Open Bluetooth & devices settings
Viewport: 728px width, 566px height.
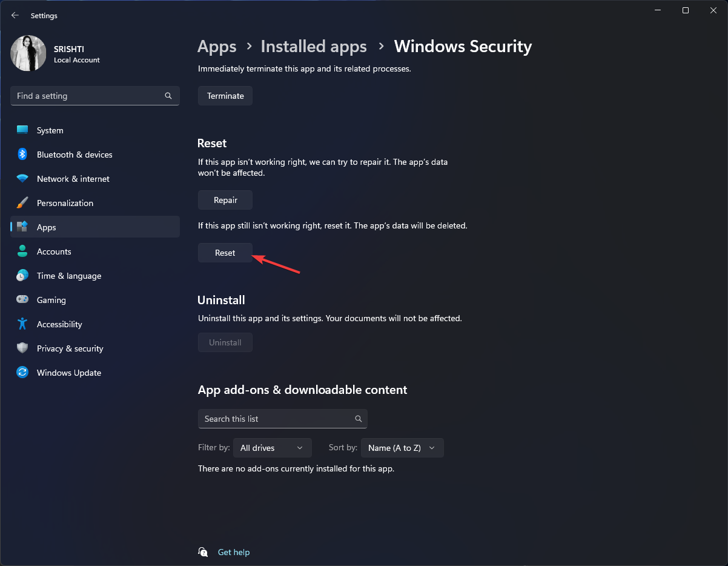tap(22, 155)
